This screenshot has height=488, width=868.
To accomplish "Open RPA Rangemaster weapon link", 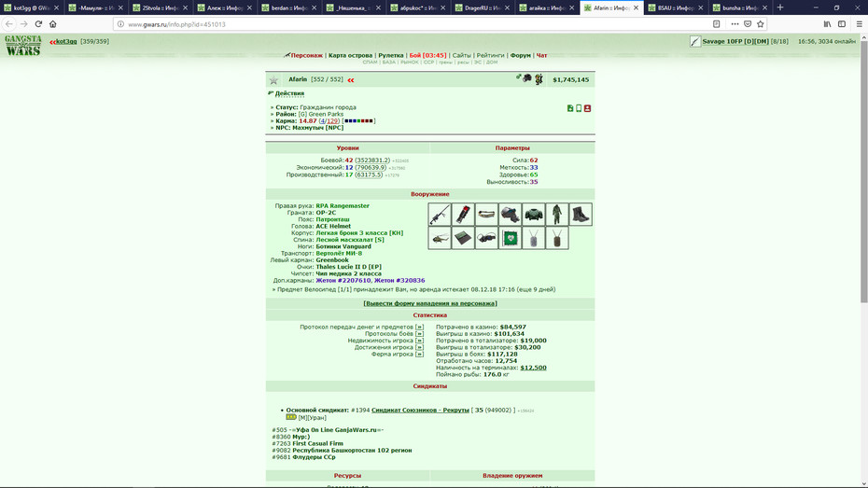I will click(x=343, y=206).
